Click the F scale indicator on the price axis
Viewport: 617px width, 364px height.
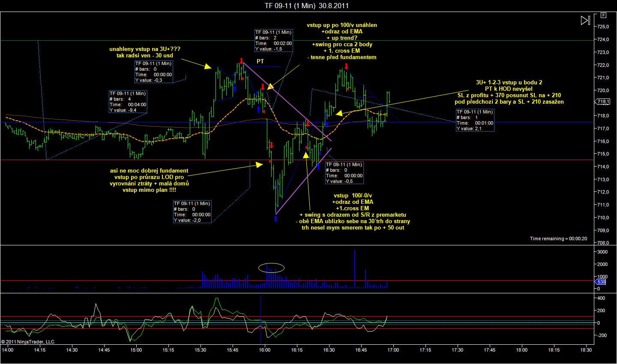[x=603, y=15]
